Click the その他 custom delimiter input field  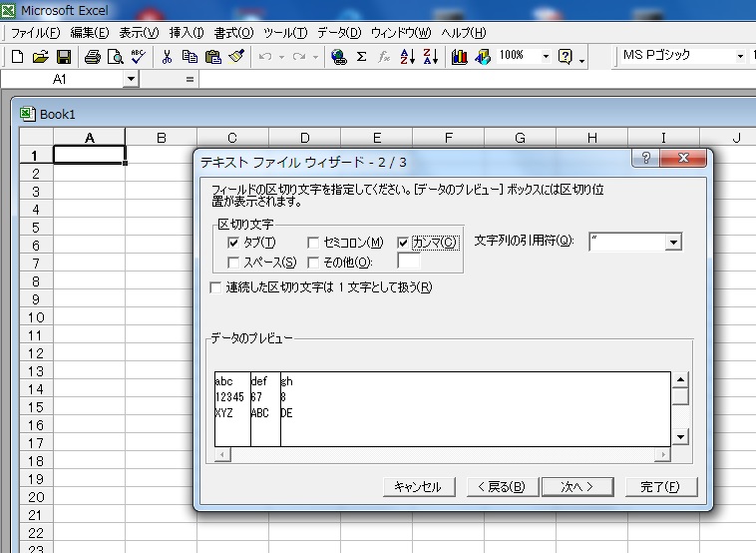click(x=408, y=262)
